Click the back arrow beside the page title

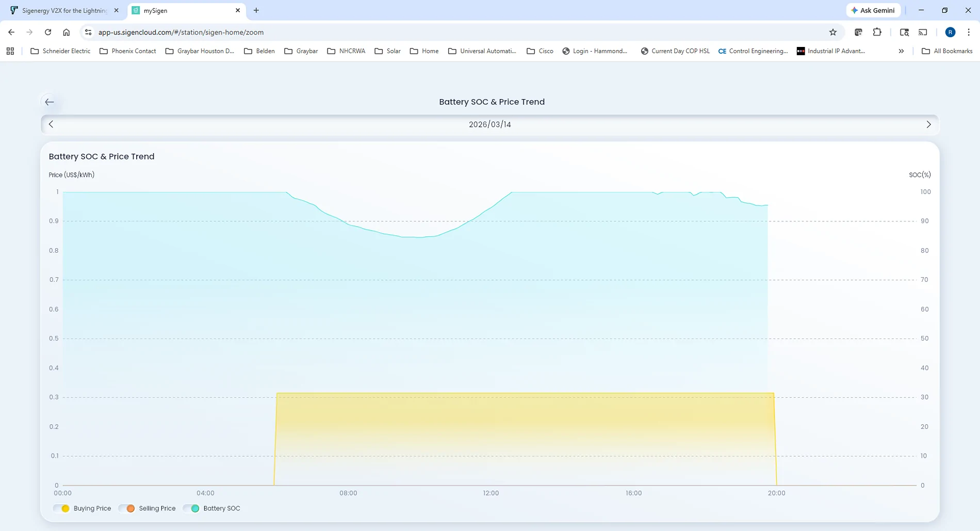(x=50, y=102)
